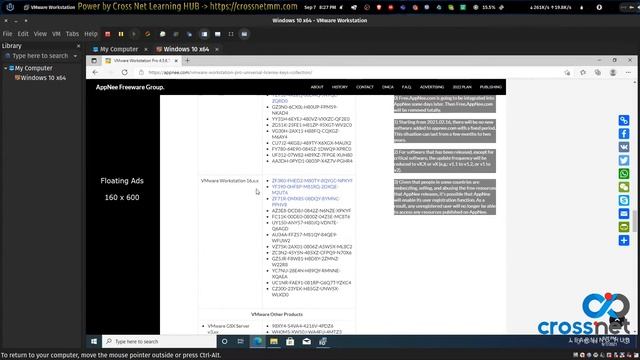Open the CONTACT page link

click(364, 87)
